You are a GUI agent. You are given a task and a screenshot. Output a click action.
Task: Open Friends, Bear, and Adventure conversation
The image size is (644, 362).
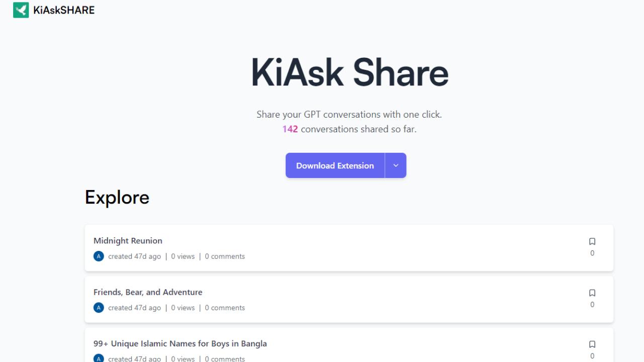pos(148,292)
